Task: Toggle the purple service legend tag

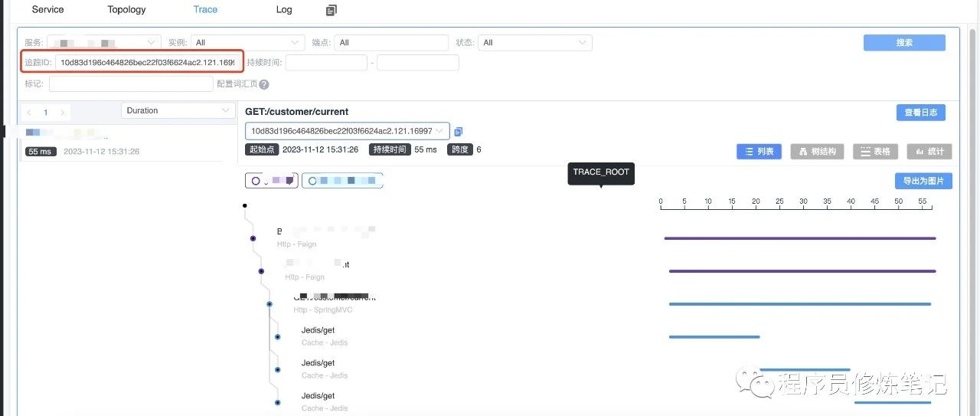Action: [272, 181]
